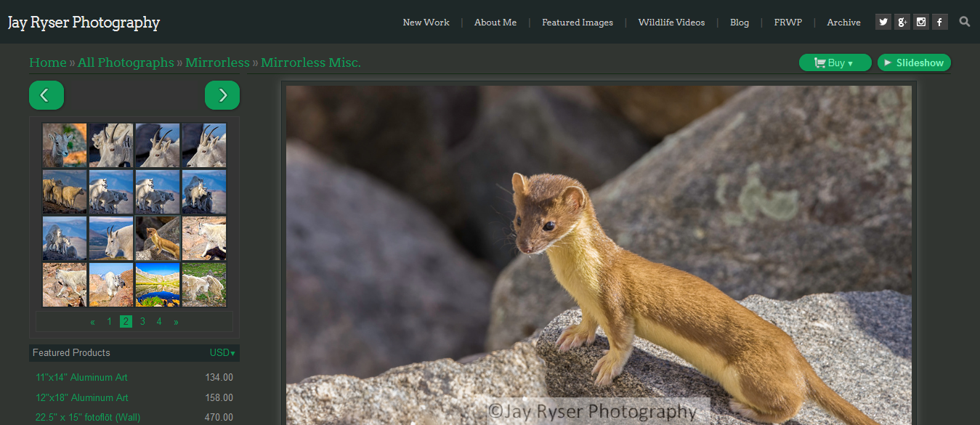Click the Mirrorless breadcrumb link
The height and width of the screenshot is (425, 980).
tap(217, 62)
